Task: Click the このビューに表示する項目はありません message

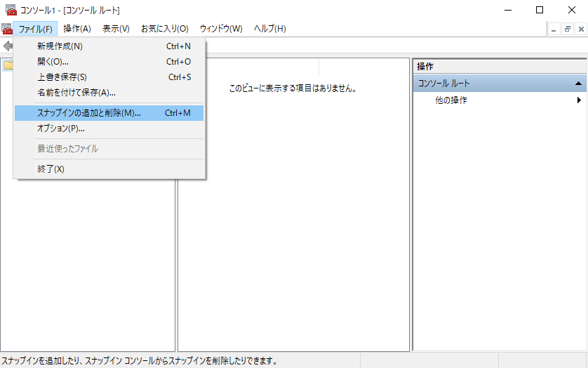Action: coord(293,88)
